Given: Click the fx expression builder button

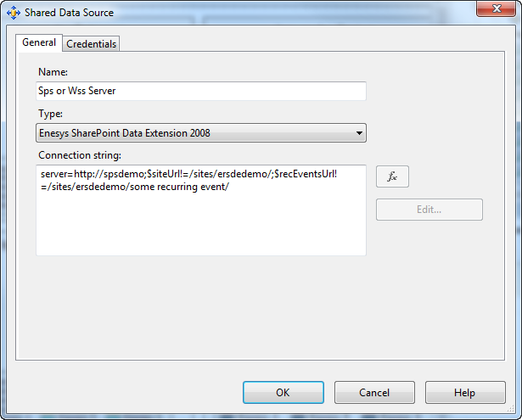Looking at the screenshot, I should [x=392, y=176].
